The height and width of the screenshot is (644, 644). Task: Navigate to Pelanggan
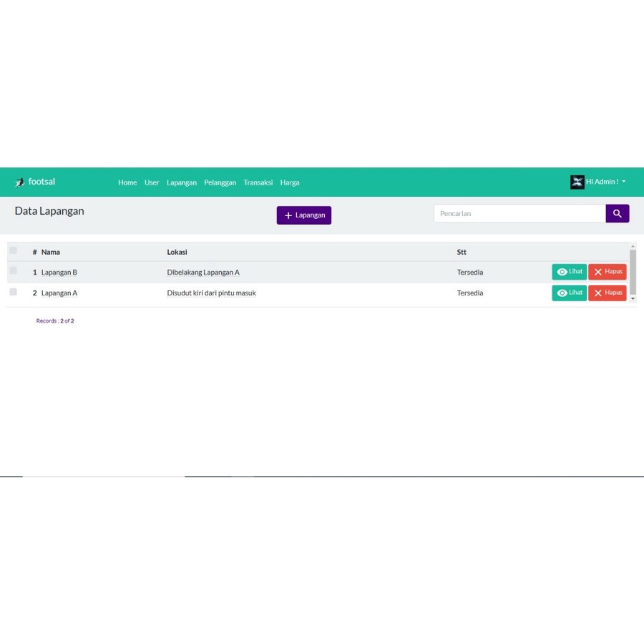220,182
